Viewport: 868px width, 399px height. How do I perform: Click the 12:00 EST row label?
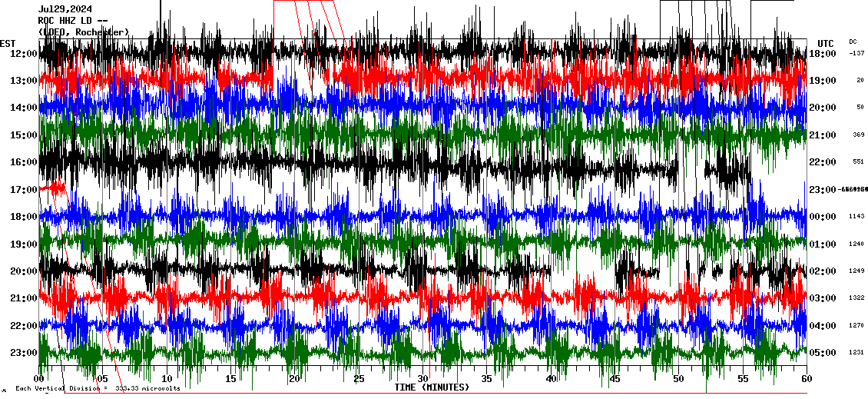click(x=24, y=54)
